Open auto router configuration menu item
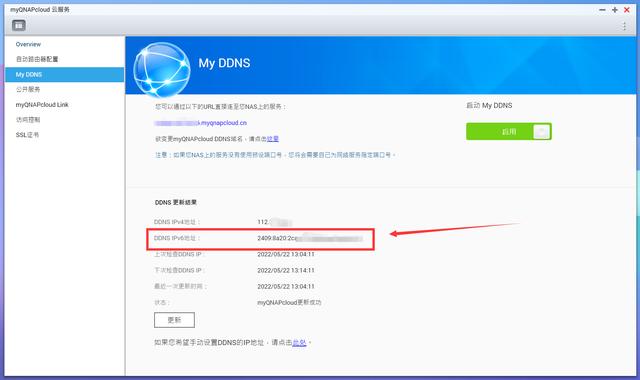The image size is (640, 380). (x=37, y=59)
